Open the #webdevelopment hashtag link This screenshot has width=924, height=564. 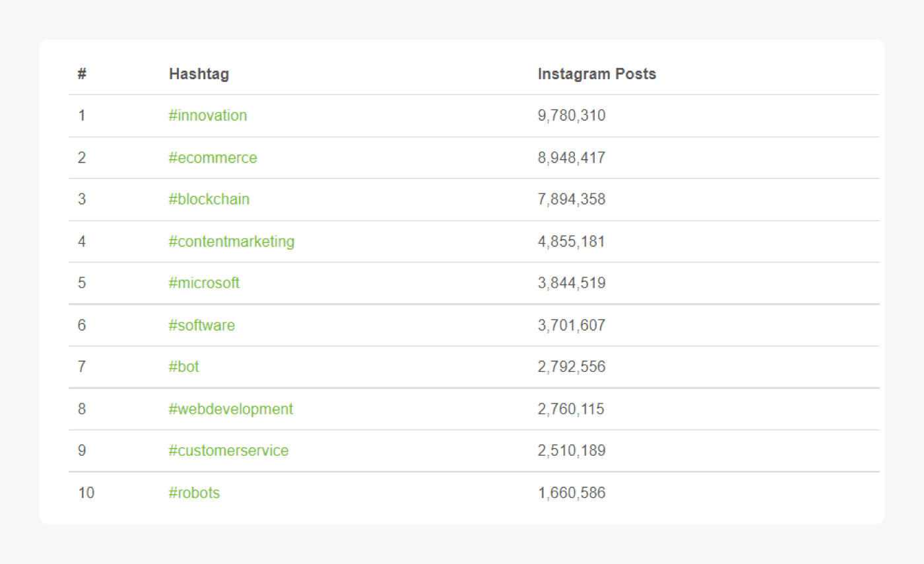(230, 409)
